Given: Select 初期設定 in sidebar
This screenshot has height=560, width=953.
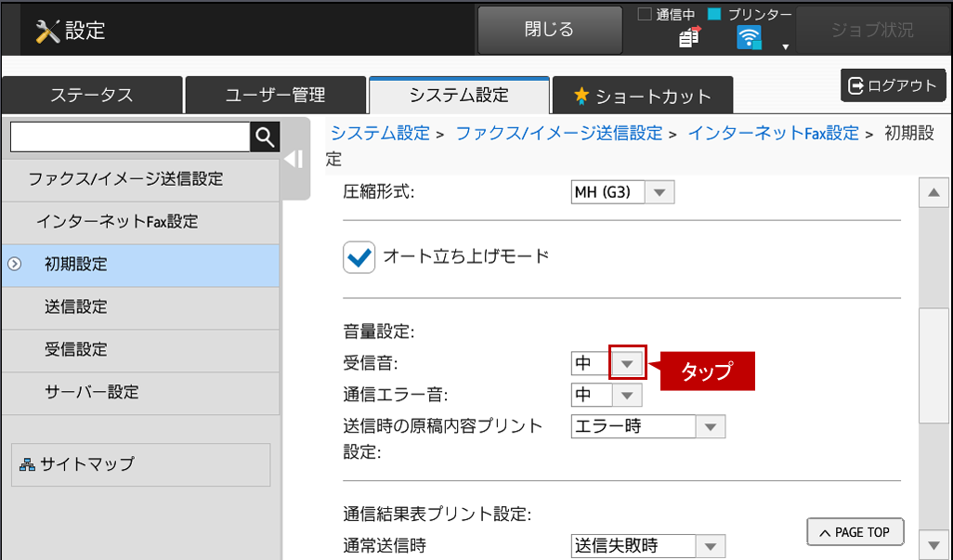Looking at the screenshot, I should (x=140, y=265).
